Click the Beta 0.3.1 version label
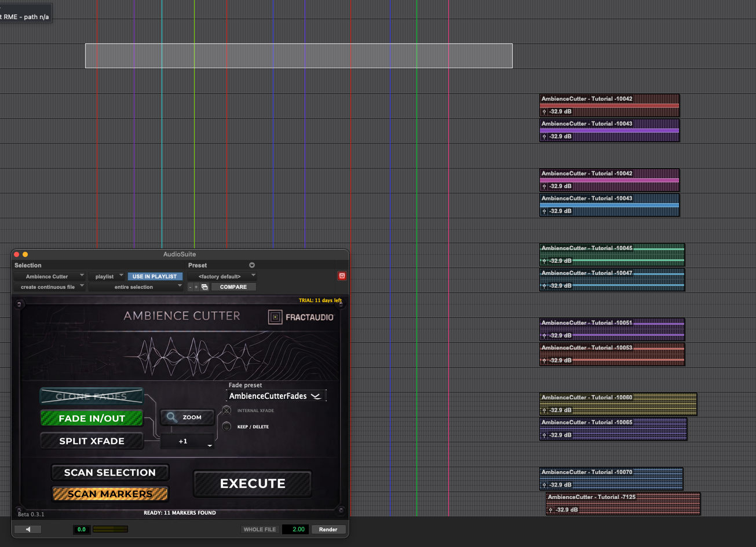The width and height of the screenshot is (756, 547). pyautogui.click(x=31, y=514)
